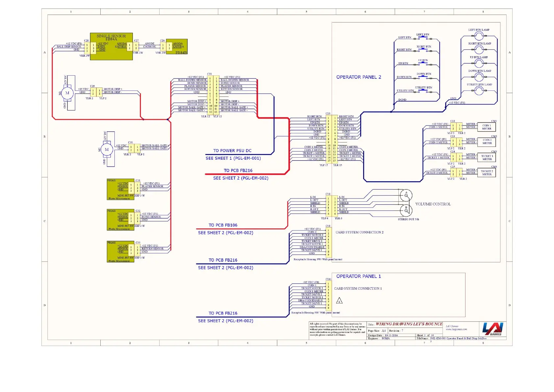Click the UTILITY BTN LAMP symbol
This screenshot has height=392, width=554.
click(x=479, y=91)
